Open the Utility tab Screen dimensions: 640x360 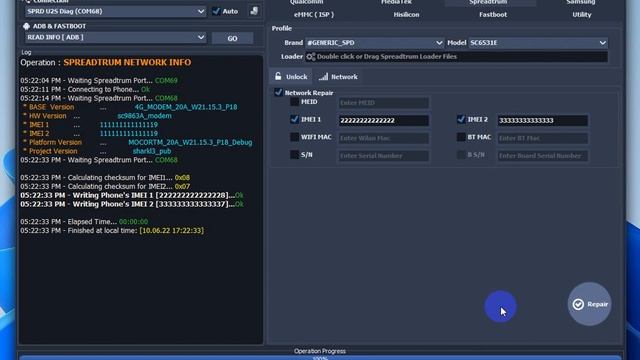(582, 15)
